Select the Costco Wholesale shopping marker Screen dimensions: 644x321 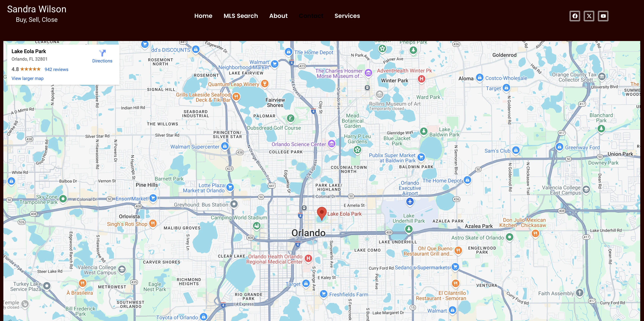point(480,78)
